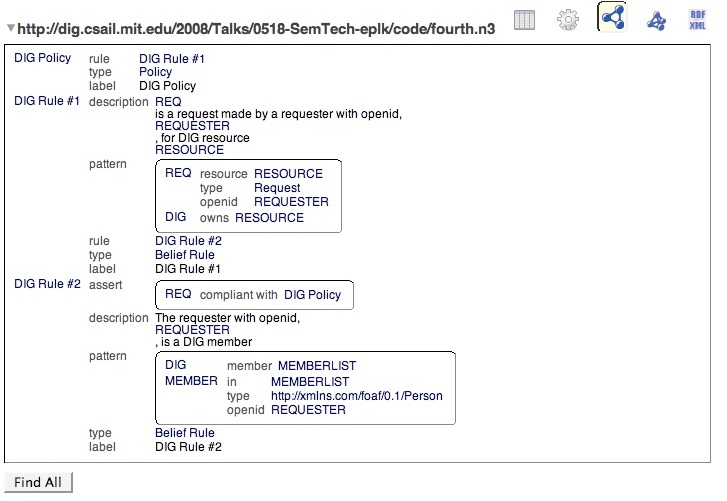
Task: Click Belief Rule type under DIG Rule #1
Action: pos(185,255)
